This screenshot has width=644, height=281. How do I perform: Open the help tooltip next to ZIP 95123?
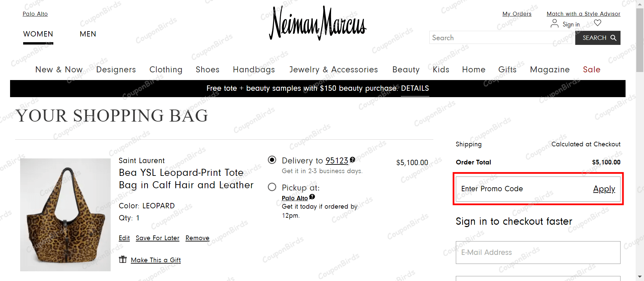click(353, 160)
